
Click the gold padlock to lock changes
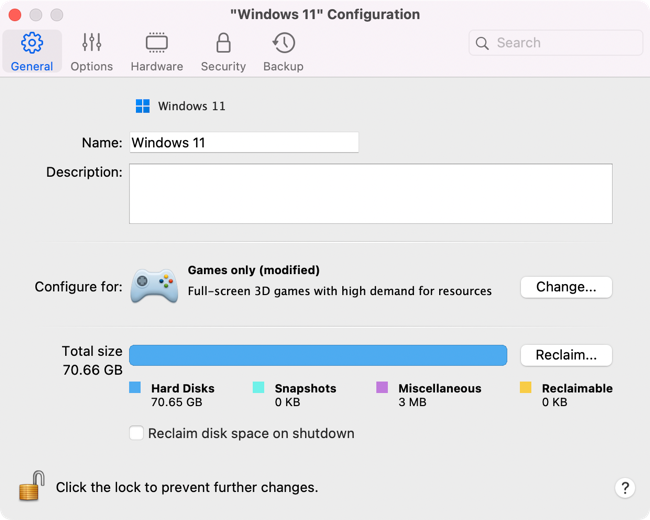pyautogui.click(x=32, y=486)
